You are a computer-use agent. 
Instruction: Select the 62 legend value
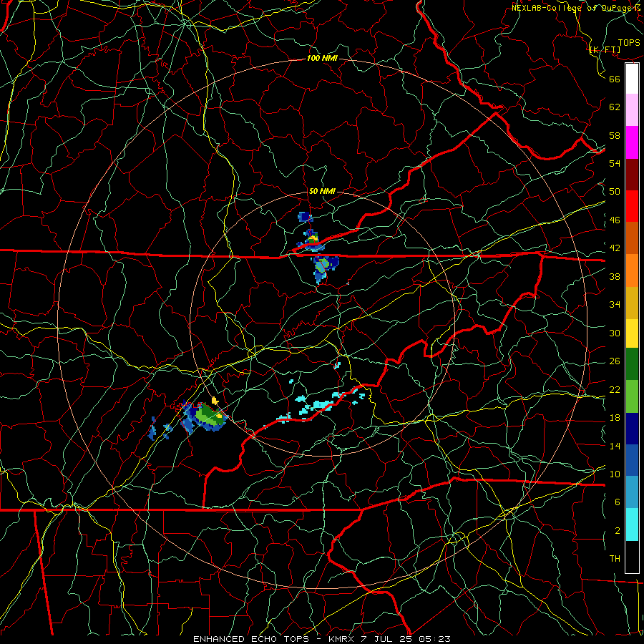[615, 107]
